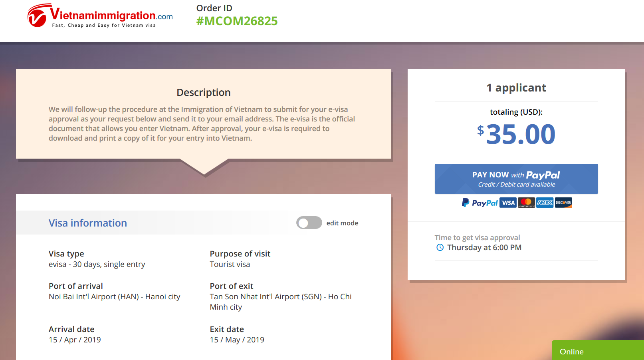Click the Discover card icon
Viewport: 644px width, 360px height.
click(563, 203)
